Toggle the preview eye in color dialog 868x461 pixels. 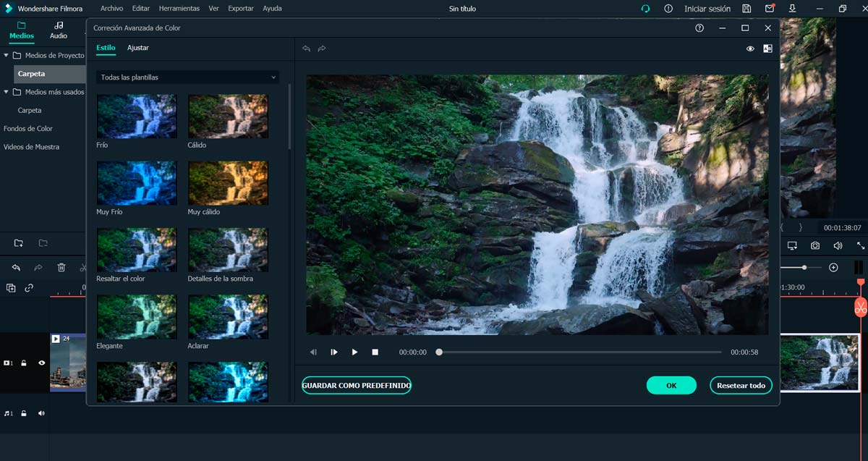(750, 48)
